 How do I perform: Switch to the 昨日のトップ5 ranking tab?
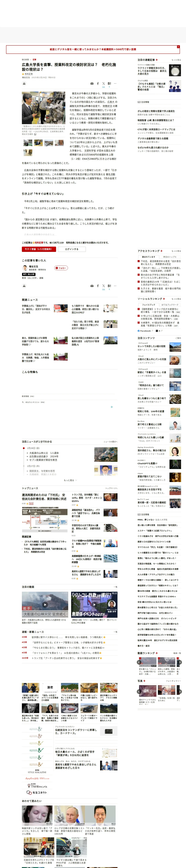(170, 257)
